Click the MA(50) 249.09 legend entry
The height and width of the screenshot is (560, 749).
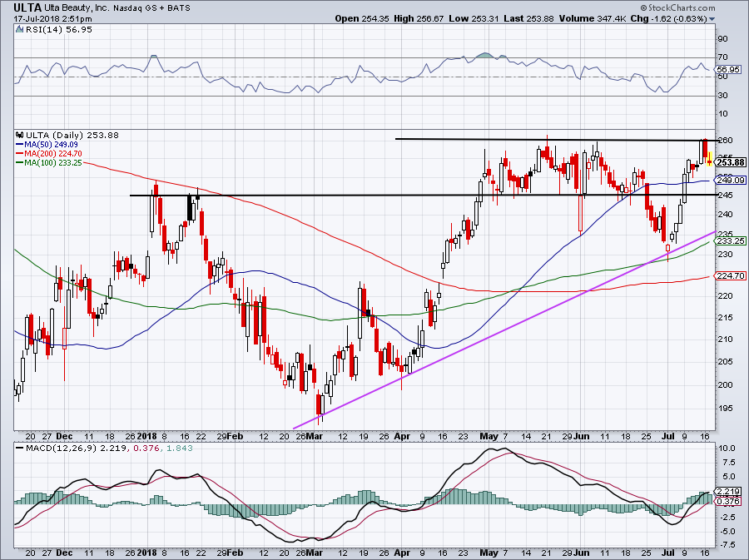coord(47,144)
